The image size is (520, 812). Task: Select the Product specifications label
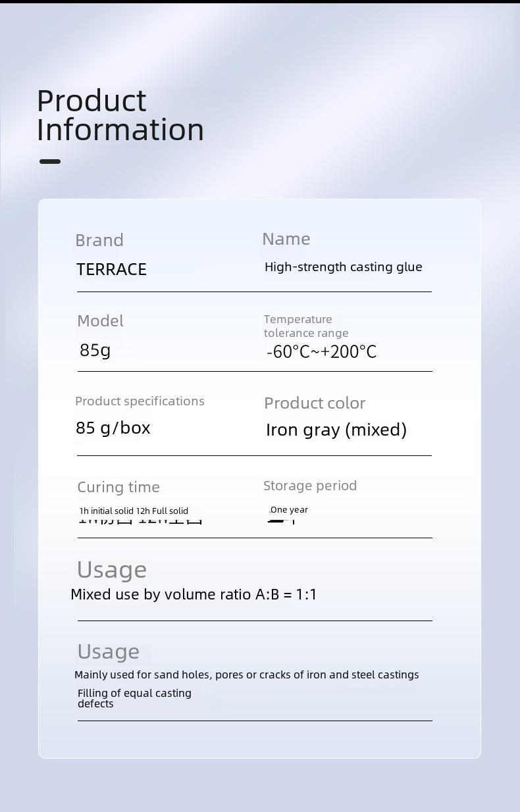click(x=140, y=401)
